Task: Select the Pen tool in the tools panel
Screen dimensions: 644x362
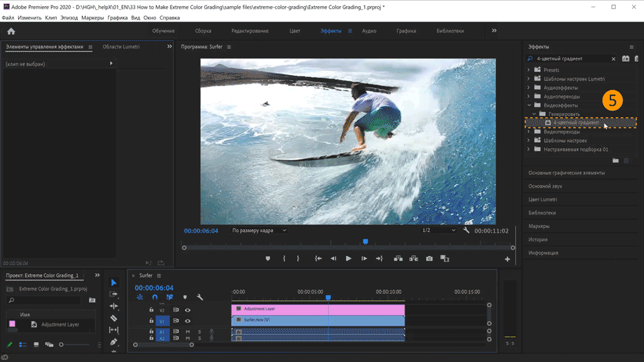Action: [x=113, y=342]
